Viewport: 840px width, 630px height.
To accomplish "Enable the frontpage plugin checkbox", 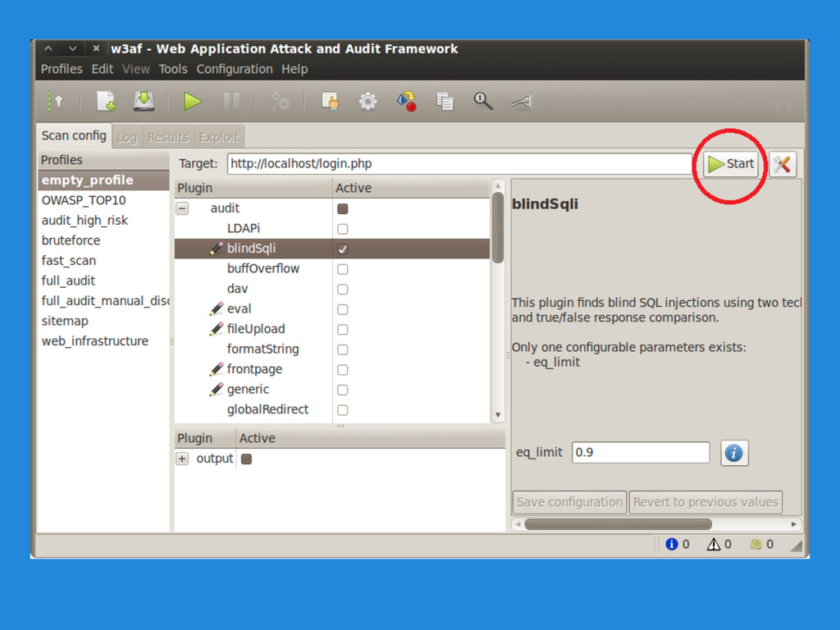I will pos(343,370).
